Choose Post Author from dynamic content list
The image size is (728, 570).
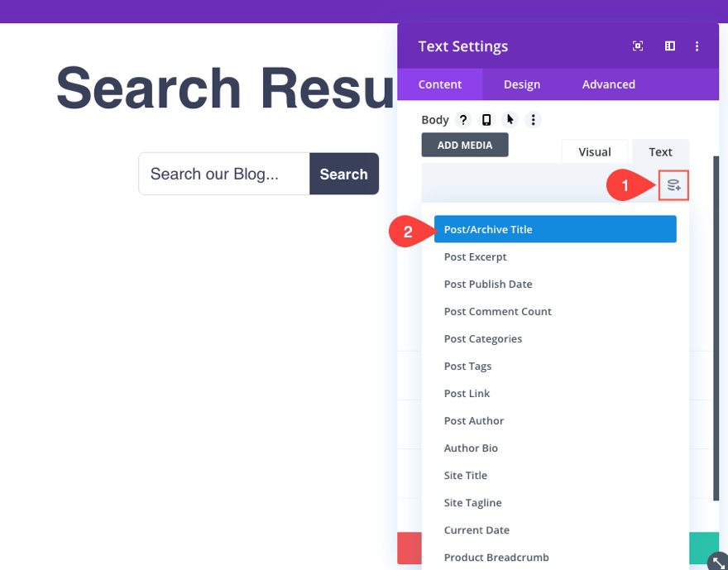[473, 420]
